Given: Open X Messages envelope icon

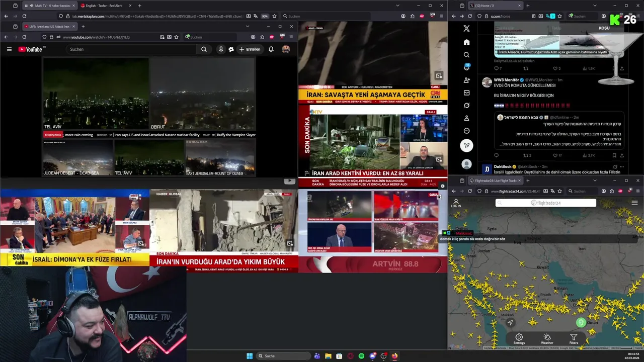Looking at the screenshot, I should point(466,93).
